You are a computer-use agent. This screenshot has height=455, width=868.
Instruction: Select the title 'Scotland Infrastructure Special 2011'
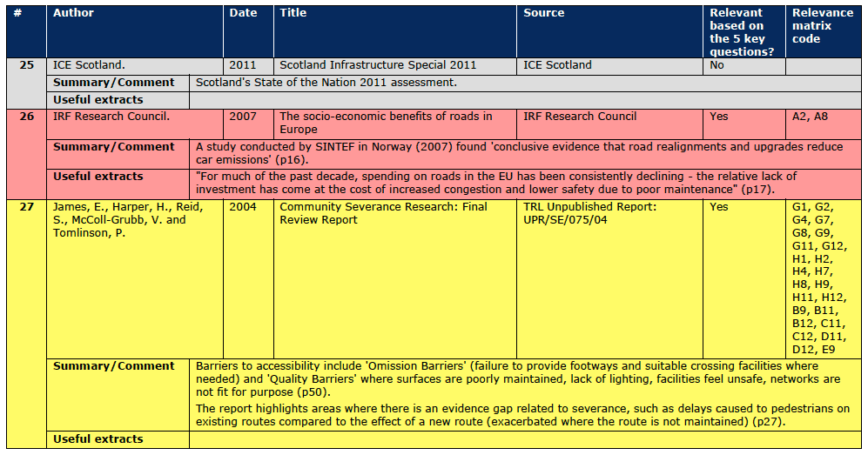(378, 65)
